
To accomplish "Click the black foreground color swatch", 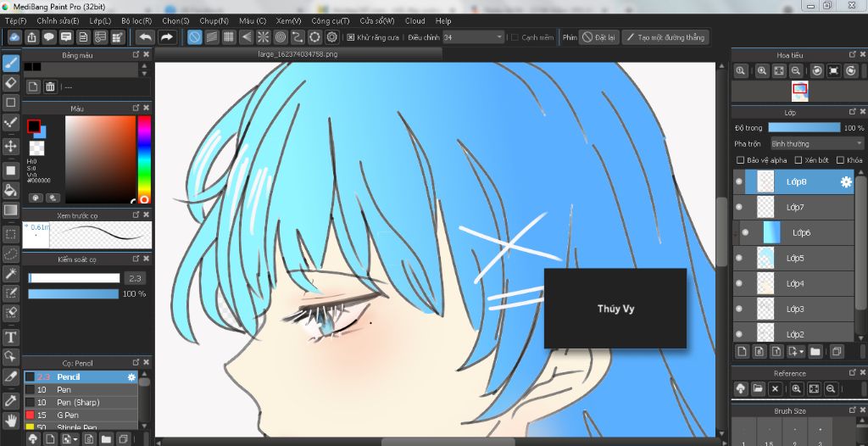I will point(34,126).
